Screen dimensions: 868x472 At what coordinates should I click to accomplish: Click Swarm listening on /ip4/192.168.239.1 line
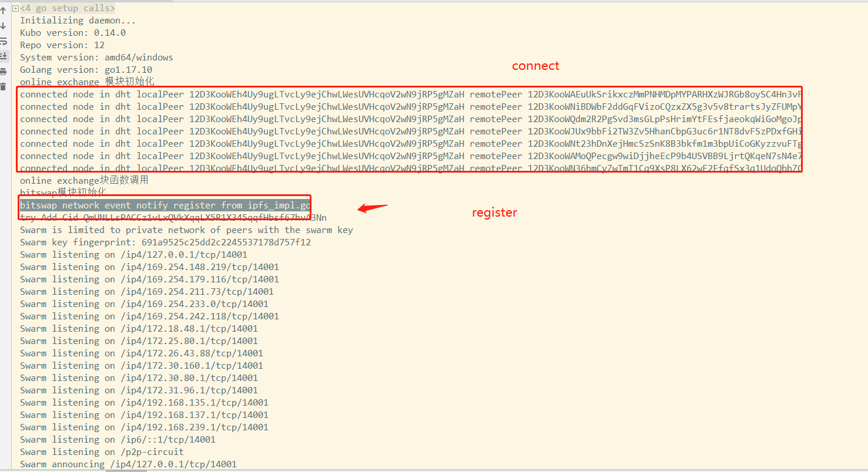click(144, 427)
